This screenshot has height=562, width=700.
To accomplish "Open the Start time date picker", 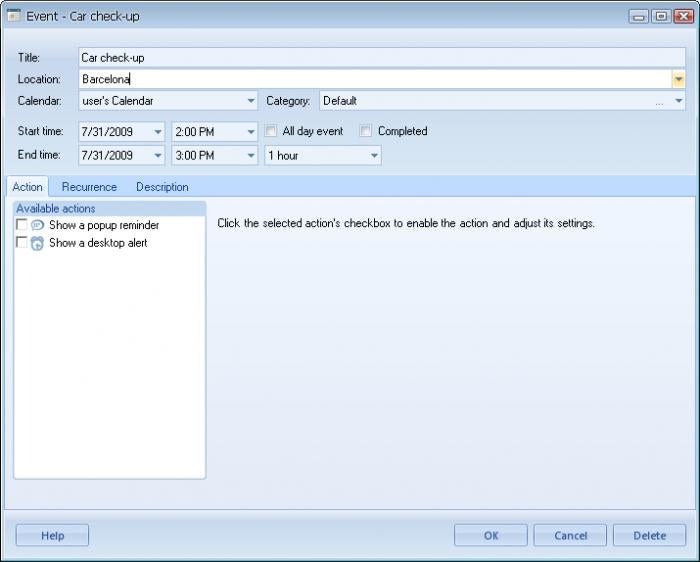I will (x=158, y=132).
